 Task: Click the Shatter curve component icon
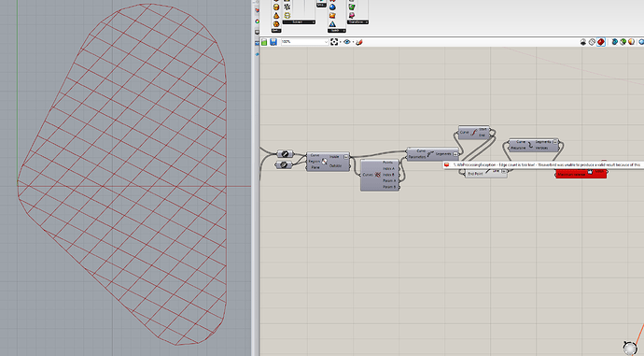[430, 154]
